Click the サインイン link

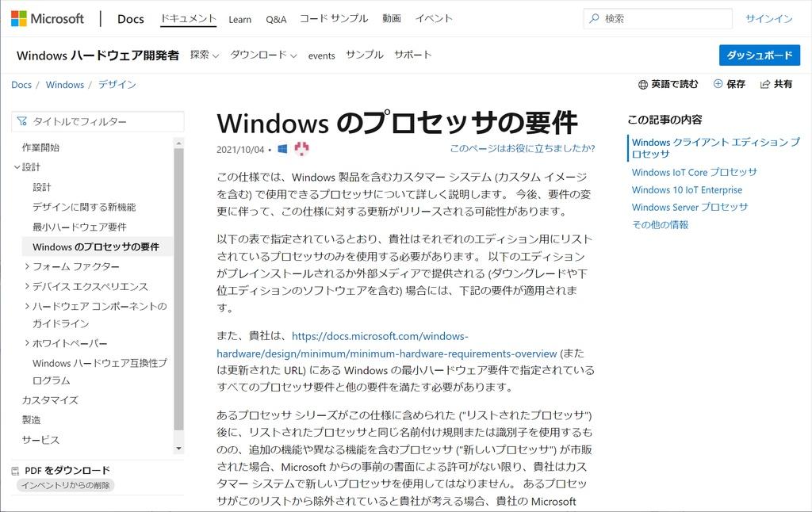pos(769,19)
